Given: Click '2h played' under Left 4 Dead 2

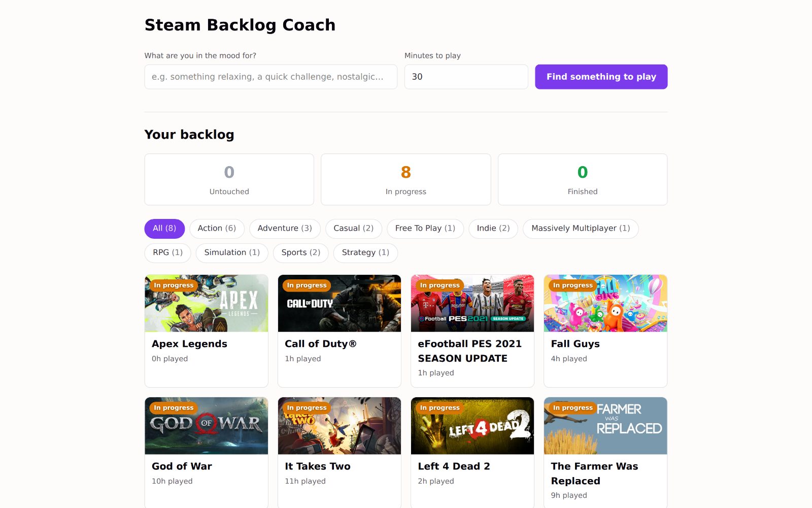Looking at the screenshot, I should (x=436, y=481).
